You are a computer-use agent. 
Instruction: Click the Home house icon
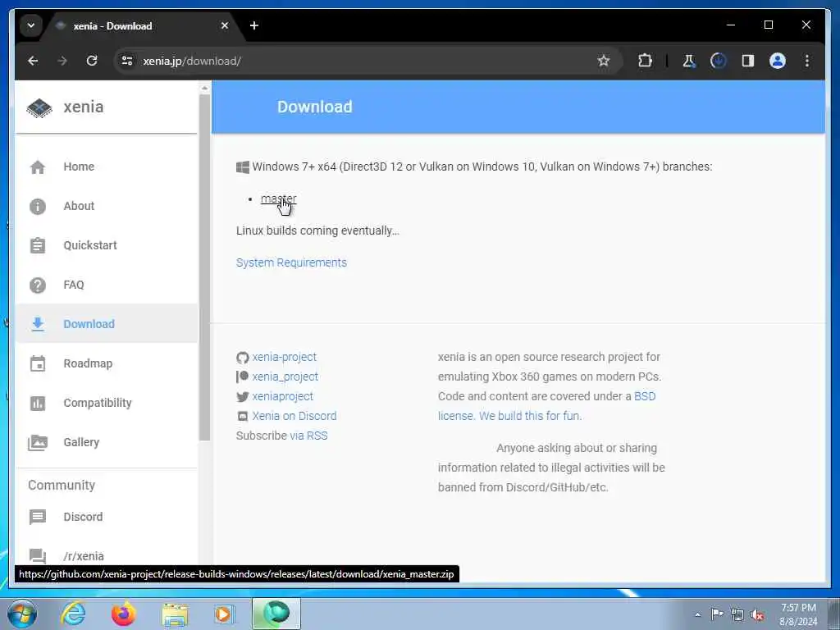click(x=38, y=167)
